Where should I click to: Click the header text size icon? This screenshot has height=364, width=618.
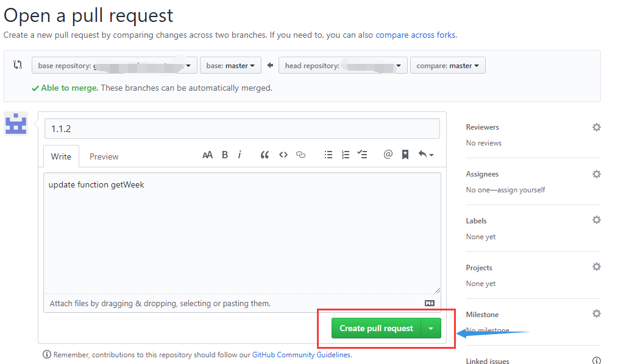207,155
